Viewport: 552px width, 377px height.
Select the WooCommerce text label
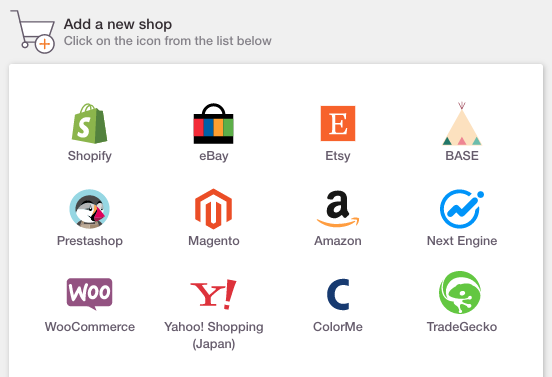tap(90, 327)
